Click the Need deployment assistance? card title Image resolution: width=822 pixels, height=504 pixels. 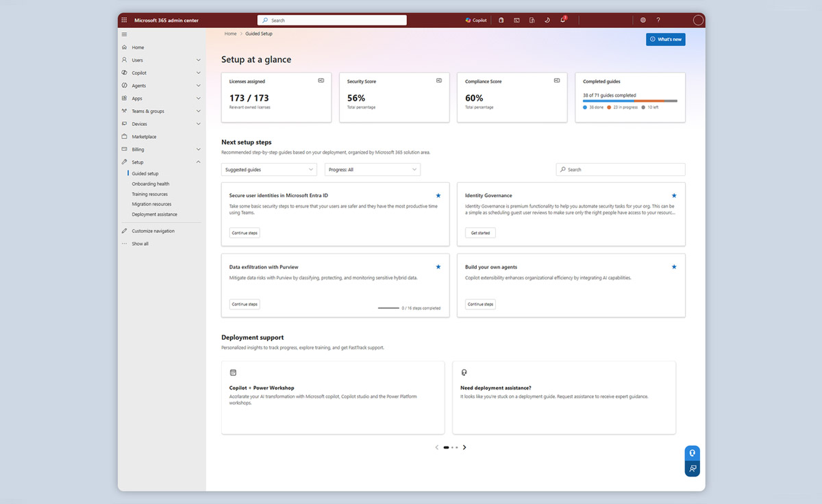click(496, 388)
